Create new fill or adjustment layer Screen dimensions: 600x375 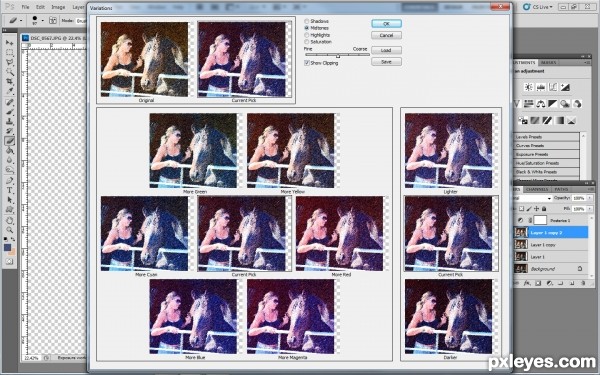point(549,283)
